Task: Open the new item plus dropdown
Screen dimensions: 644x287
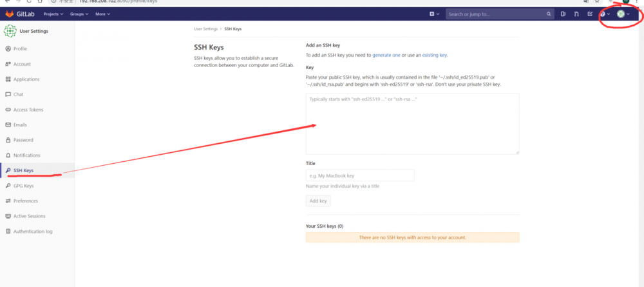Action: 434,14
